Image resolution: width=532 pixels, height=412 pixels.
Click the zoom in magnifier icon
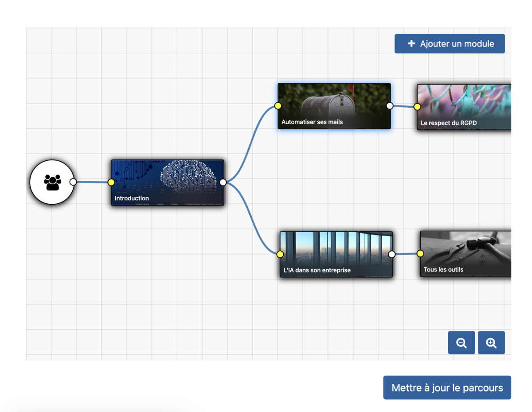(491, 343)
